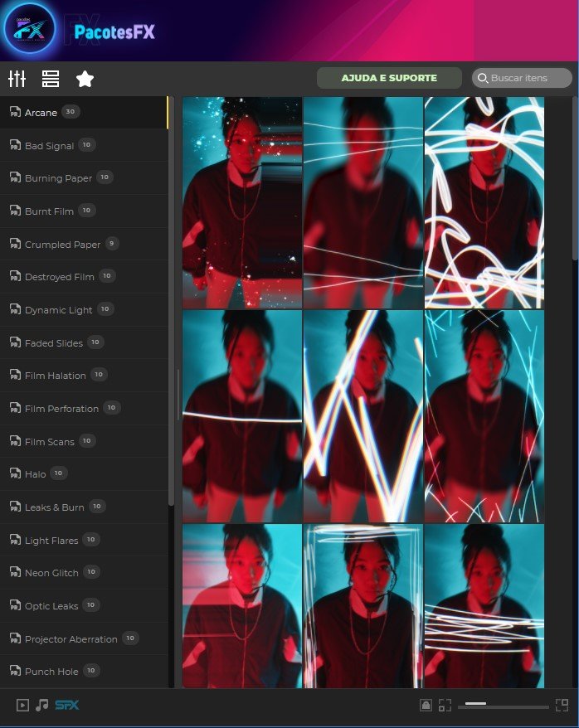Choose the Neon Glitch category
Viewport: 579px width, 728px height.
51,573
